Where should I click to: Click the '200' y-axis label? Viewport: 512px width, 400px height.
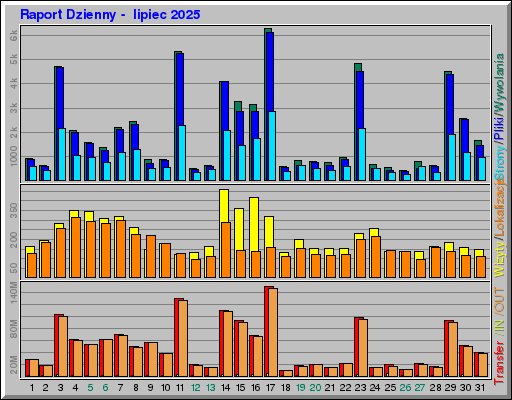14,240
